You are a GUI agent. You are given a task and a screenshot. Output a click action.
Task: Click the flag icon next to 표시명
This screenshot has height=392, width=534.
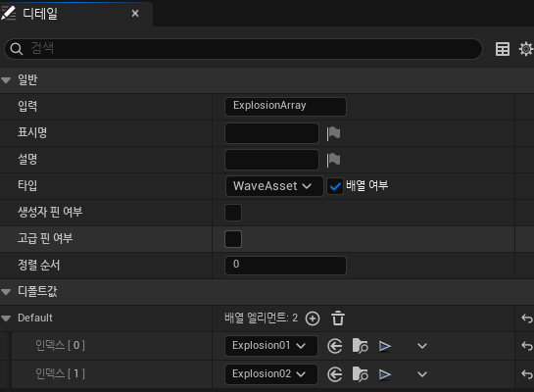333,133
